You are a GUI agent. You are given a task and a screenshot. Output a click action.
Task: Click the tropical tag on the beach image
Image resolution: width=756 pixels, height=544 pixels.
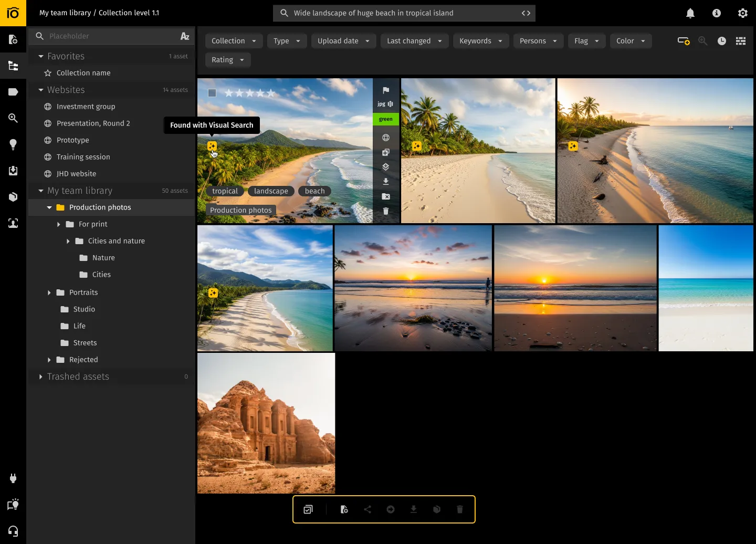pyautogui.click(x=225, y=191)
